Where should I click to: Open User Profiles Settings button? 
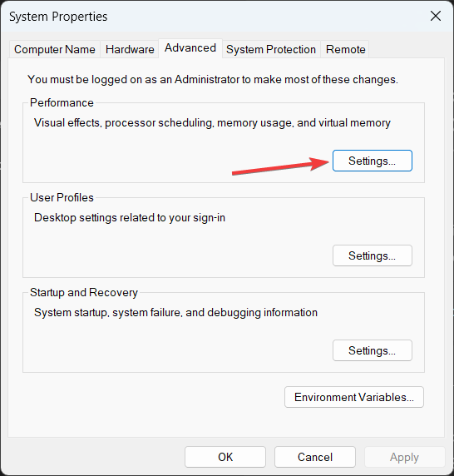(x=373, y=255)
